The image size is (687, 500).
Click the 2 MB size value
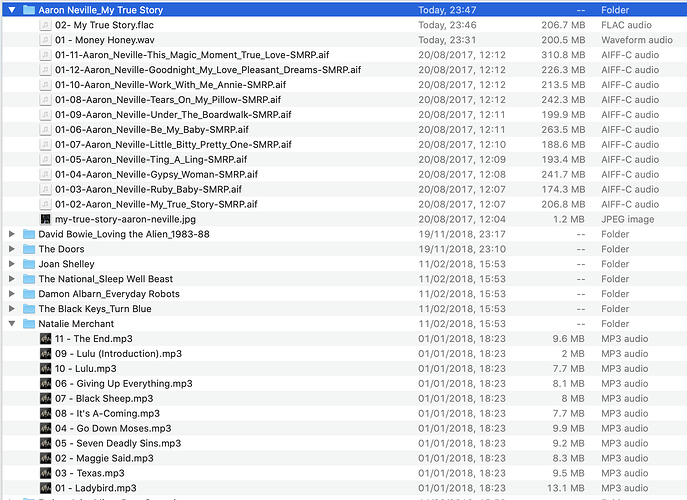point(573,354)
